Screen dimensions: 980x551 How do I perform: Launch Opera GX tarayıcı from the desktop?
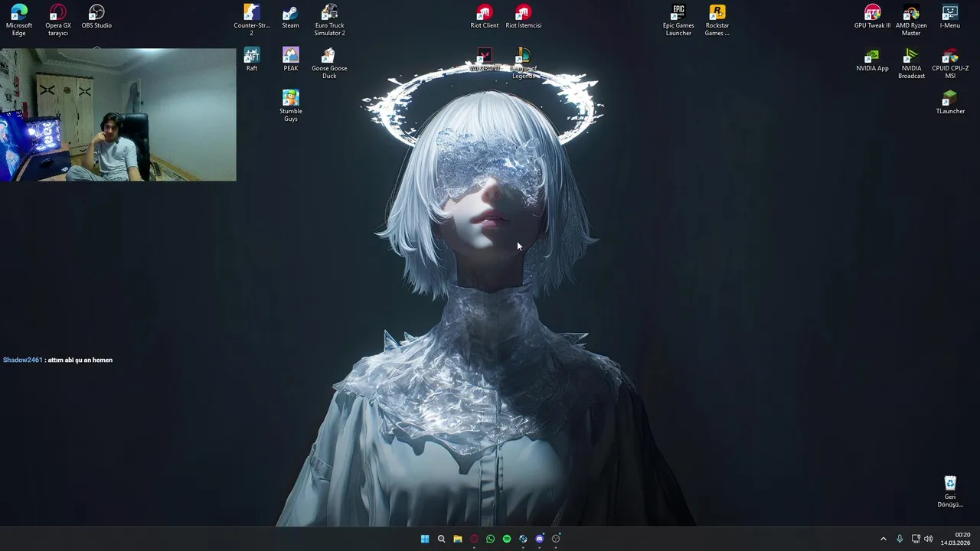coord(58,20)
